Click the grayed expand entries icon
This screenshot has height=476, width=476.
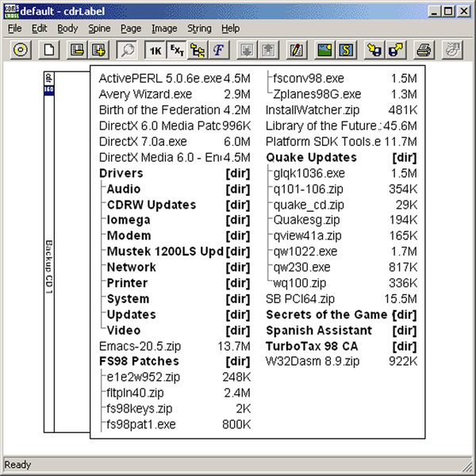tap(268, 50)
